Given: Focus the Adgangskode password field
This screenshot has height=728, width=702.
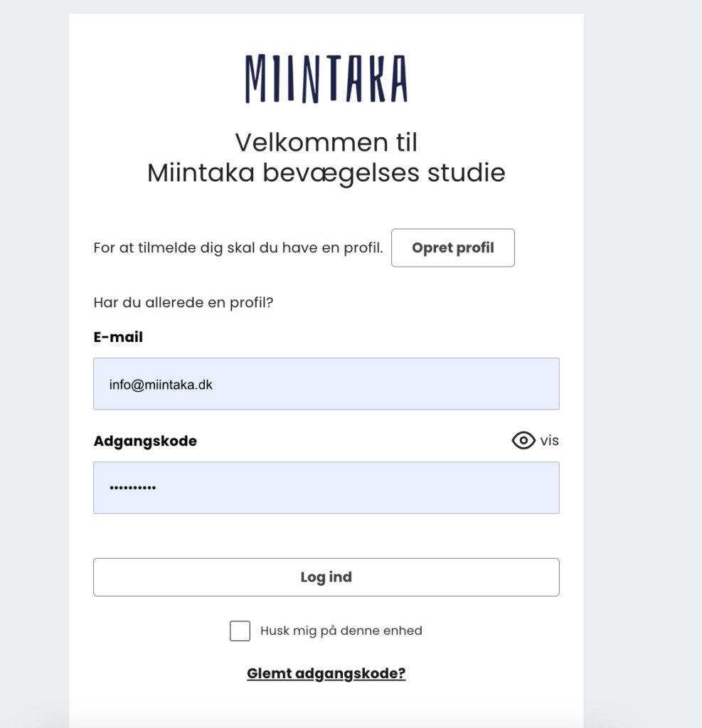Looking at the screenshot, I should click(x=326, y=488).
